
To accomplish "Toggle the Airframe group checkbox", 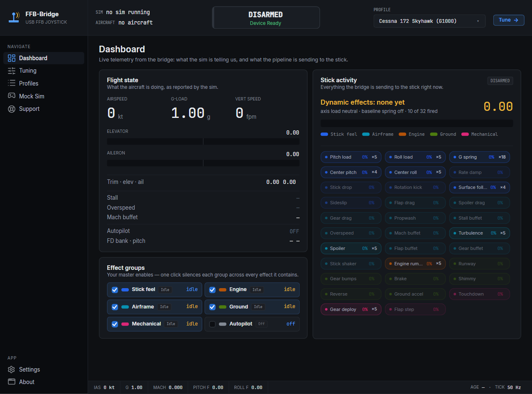I will point(115,307).
